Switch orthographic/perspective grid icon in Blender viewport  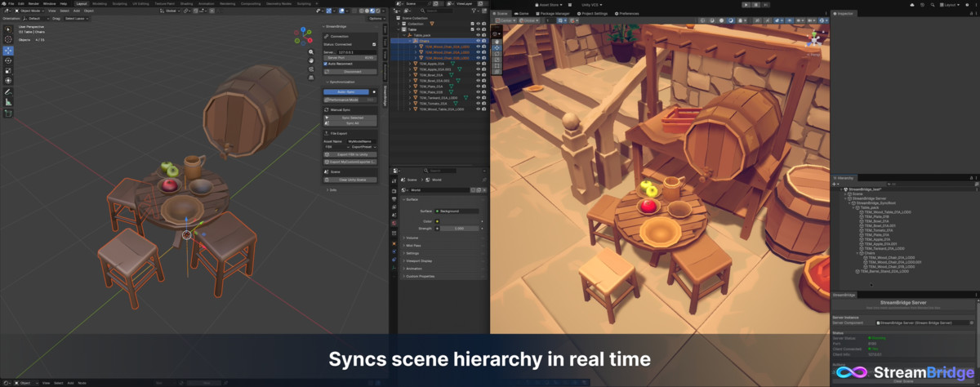click(x=312, y=79)
